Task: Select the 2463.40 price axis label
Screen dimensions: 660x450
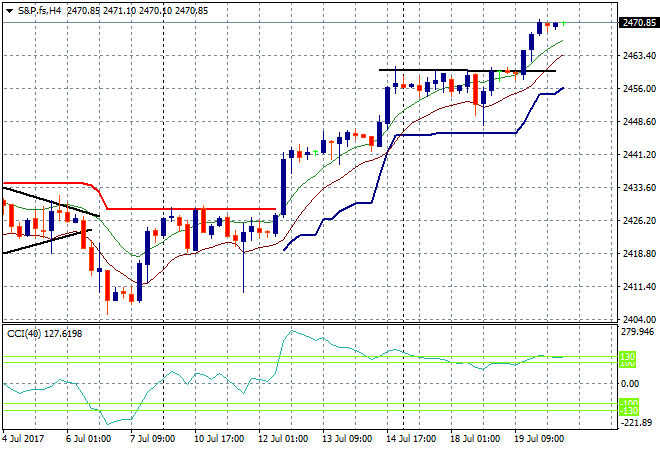Action: pyautogui.click(x=639, y=56)
